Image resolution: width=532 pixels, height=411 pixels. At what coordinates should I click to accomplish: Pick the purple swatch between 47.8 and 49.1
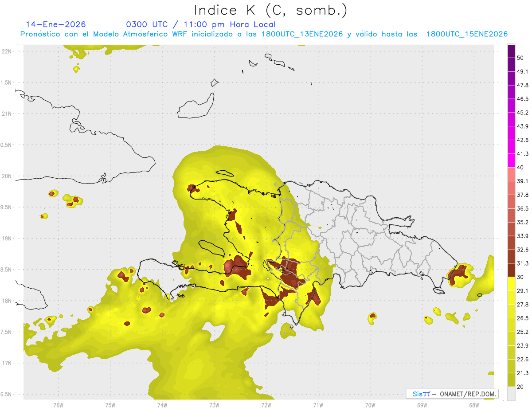(x=511, y=78)
